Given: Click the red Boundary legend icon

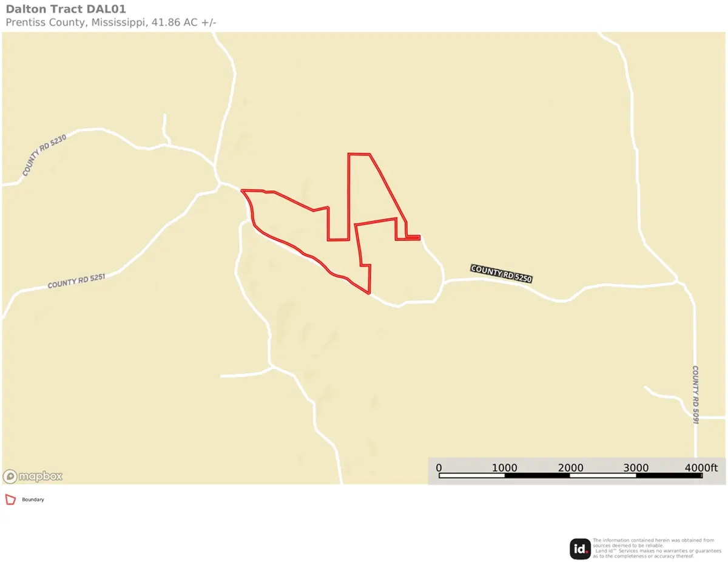Looking at the screenshot, I should [10, 499].
